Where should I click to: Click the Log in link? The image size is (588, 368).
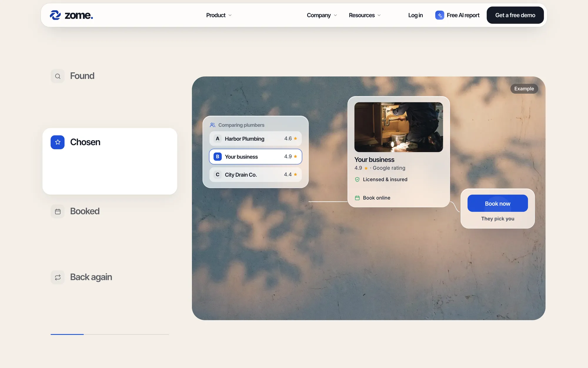tap(415, 15)
